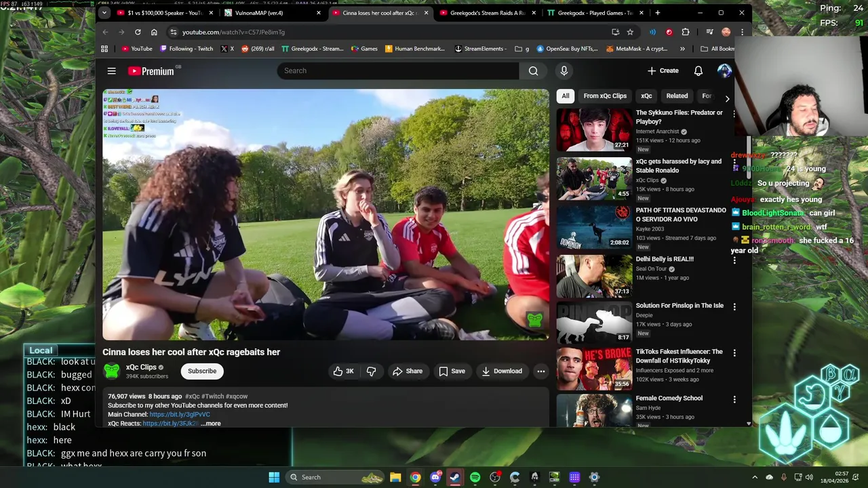Show more bookmarks with the chevron

(682, 49)
